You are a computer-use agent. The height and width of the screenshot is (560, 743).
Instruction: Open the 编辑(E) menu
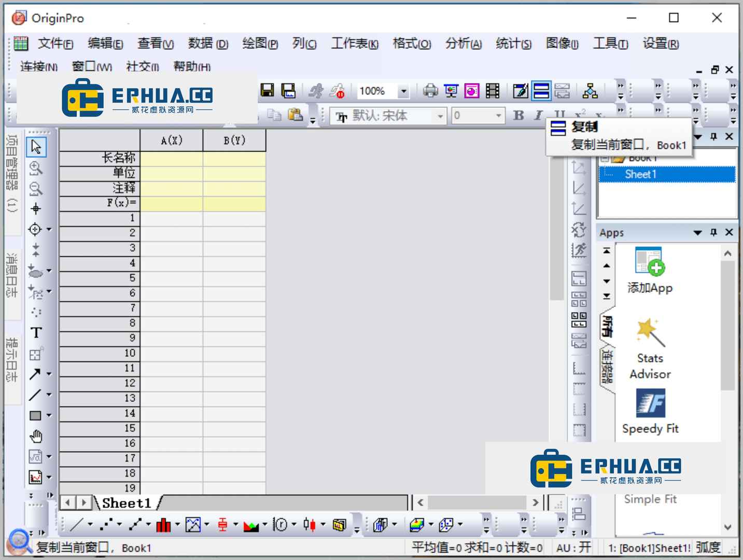(105, 44)
